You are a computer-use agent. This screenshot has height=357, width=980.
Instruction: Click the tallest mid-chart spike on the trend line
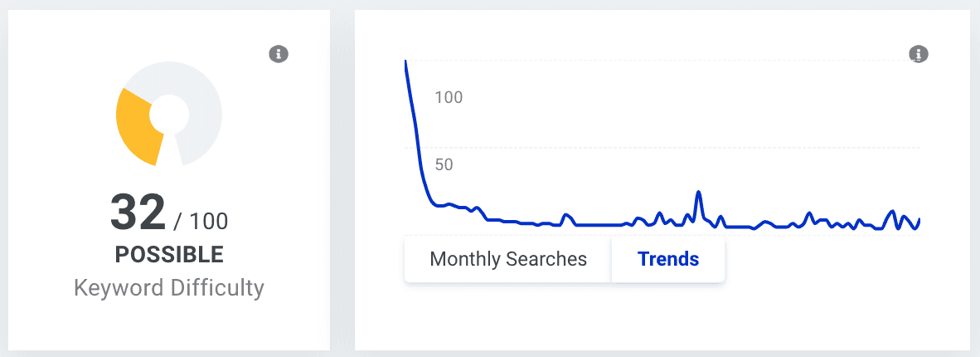point(698,193)
